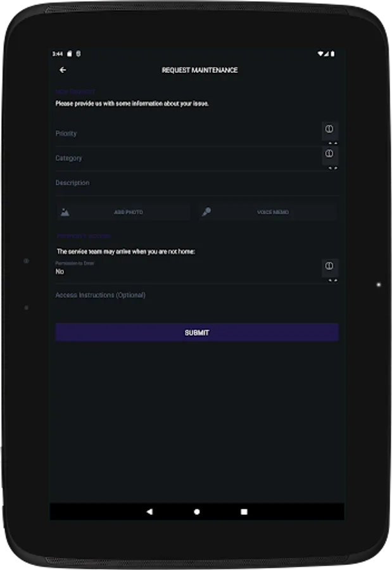Tap the picture icon on Add Photo
Image resolution: width=392 pixels, height=570 pixels.
click(65, 212)
